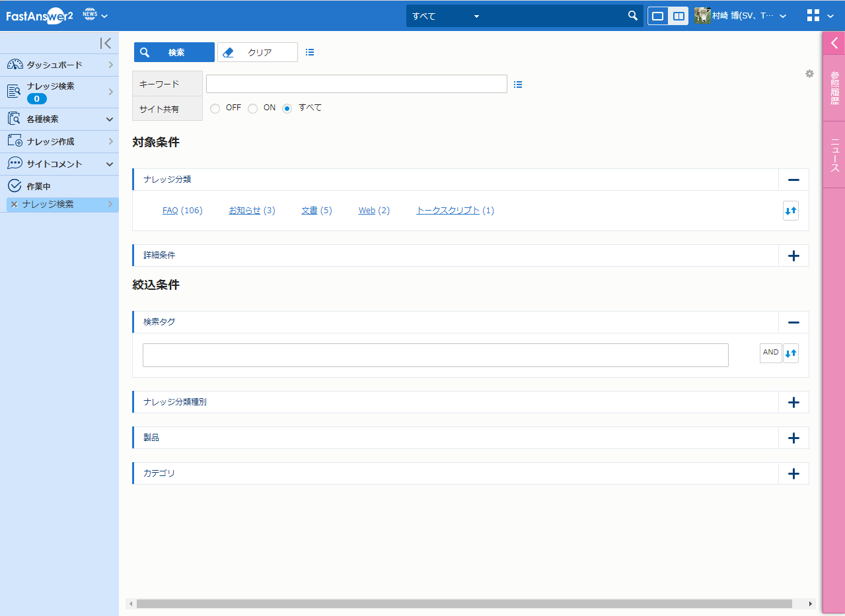This screenshot has width=845, height=616.
Task: Open the すべて search scope dropdown
Action: (x=446, y=16)
